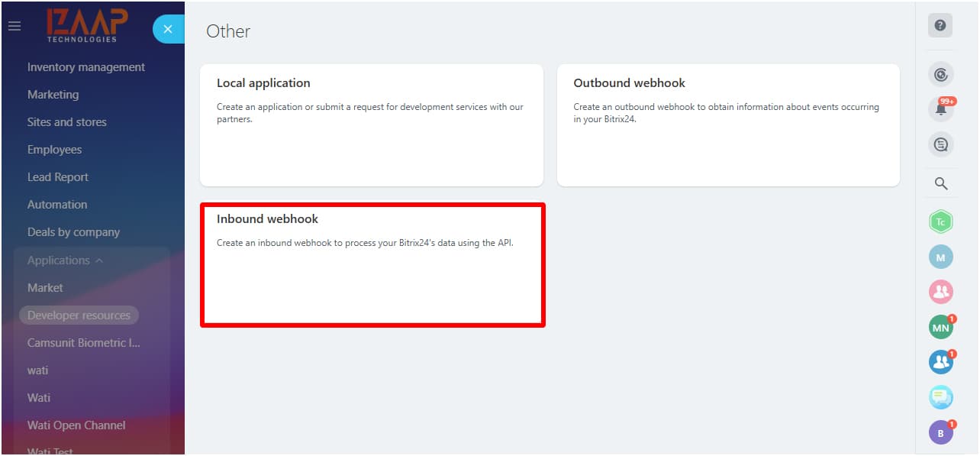Select Marketing in the left menu

[53, 94]
